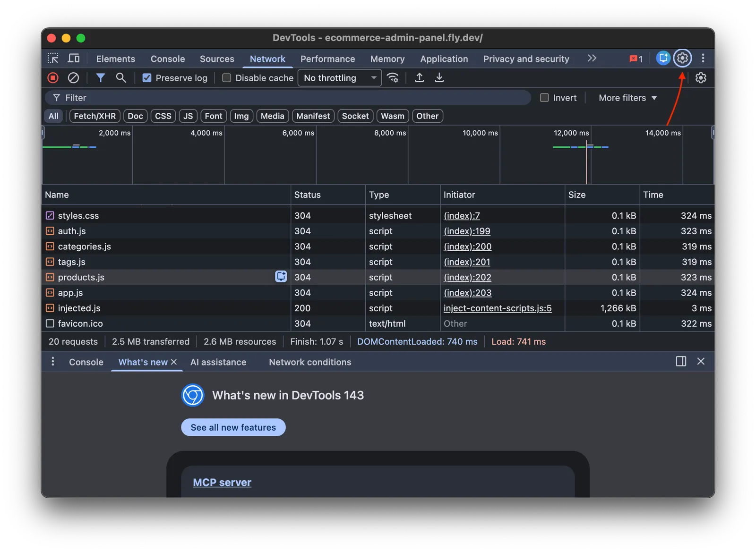
Task: Toggle the filter bar
Action: pos(100,78)
